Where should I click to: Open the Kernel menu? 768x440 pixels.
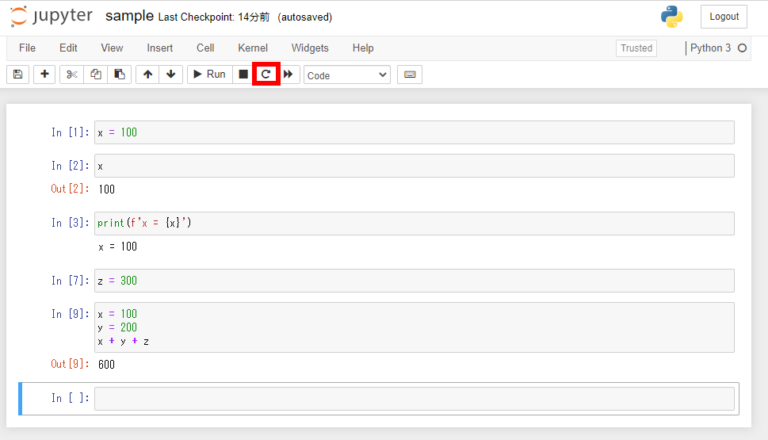click(x=253, y=48)
